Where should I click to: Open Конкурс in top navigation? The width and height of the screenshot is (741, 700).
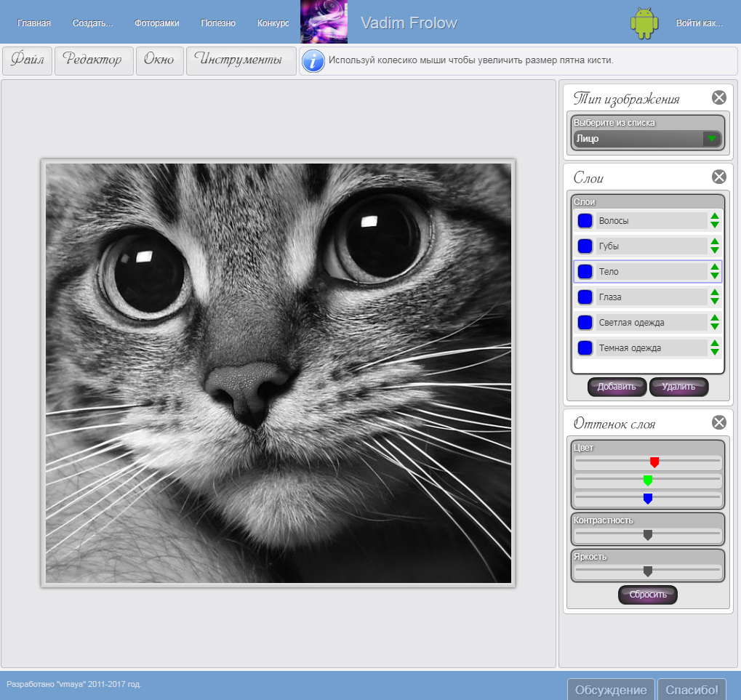273,23
